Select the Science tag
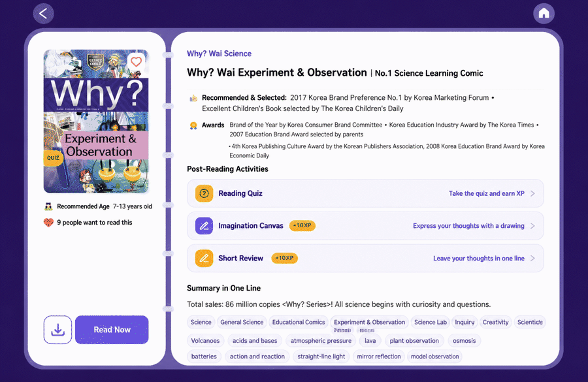The image size is (588, 382). tap(201, 322)
